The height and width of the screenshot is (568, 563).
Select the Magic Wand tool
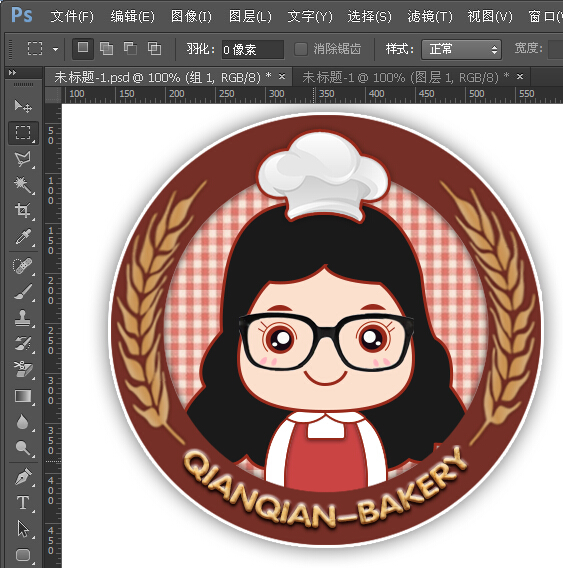click(x=23, y=184)
